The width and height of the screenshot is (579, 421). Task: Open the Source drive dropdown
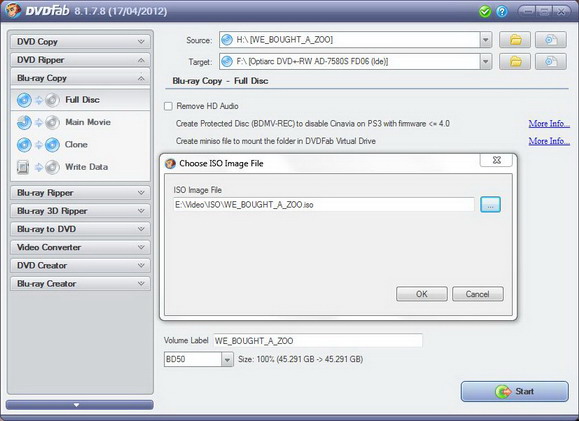[486, 40]
